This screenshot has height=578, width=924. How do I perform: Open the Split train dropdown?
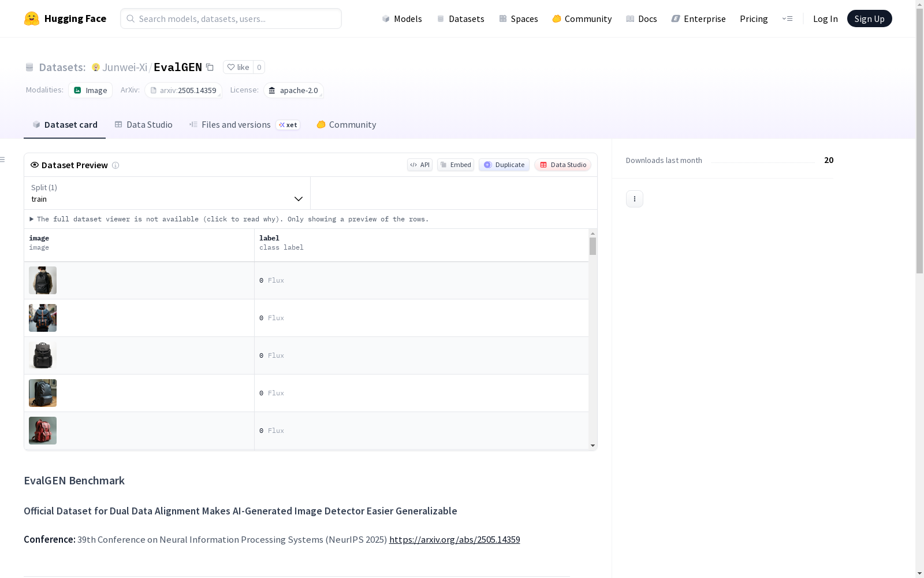[167, 193]
